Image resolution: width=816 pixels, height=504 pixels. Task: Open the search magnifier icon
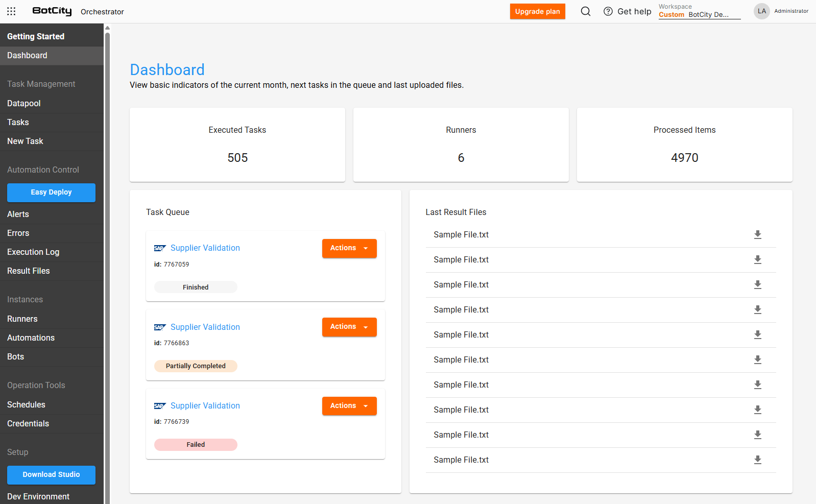click(x=586, y=11)
